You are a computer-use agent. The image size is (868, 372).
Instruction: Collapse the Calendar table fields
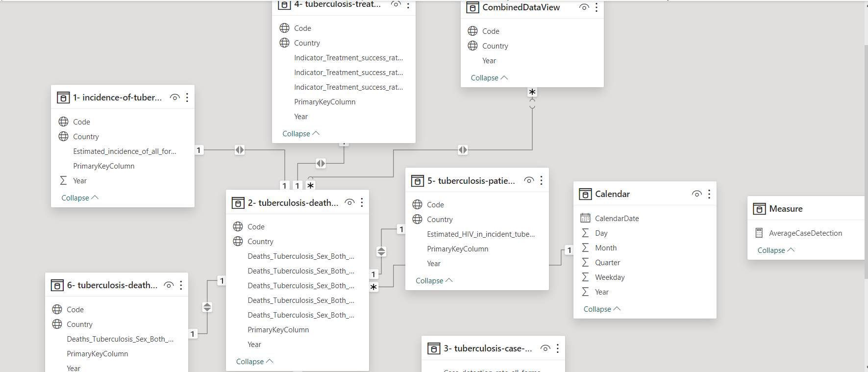pyautogui.click(x=602, y=309)
